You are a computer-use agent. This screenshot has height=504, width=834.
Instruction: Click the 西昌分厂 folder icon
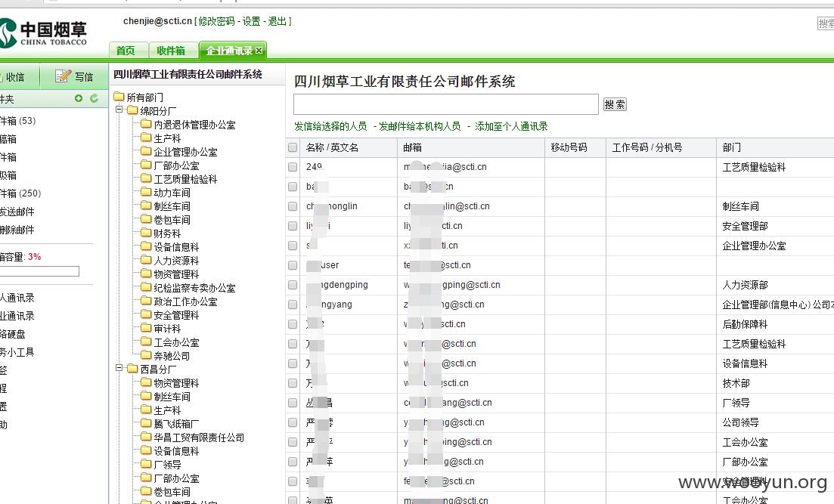[x=132, y=369]
